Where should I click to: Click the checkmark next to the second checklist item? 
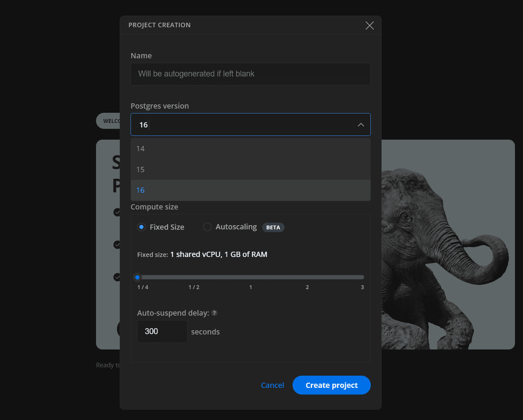(x=117, y=244)
